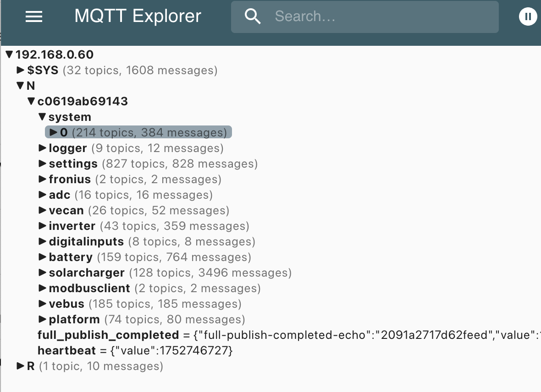Expand the highlighted 0 topic
This screenshot has height=392, width=541.
tap(54, 133)
